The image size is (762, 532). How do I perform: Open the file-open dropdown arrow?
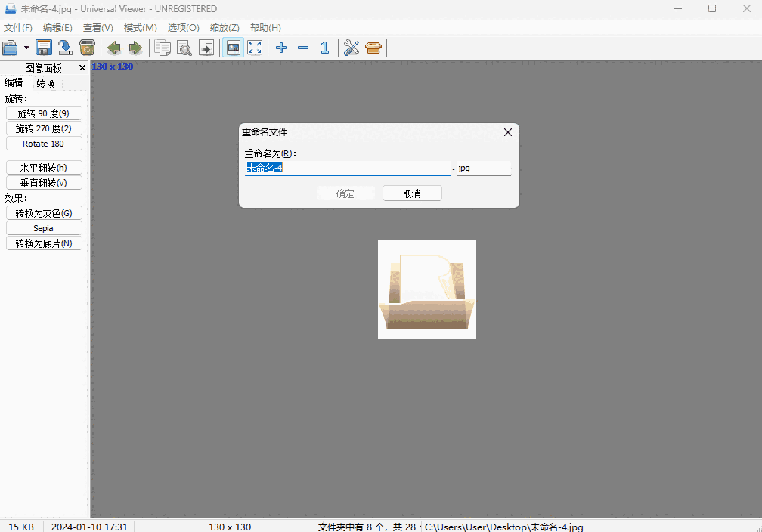pos(26,48)
